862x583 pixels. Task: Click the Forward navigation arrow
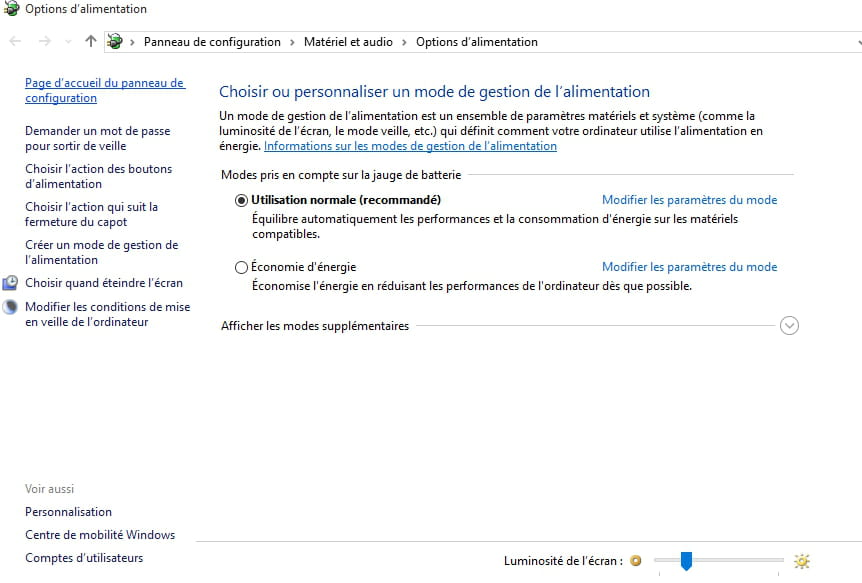(45, 41)
